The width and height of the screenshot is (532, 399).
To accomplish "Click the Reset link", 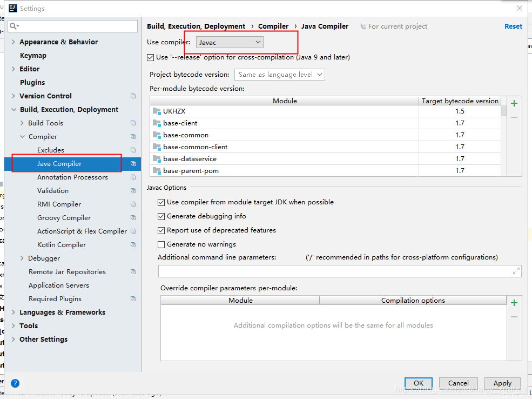I will (x=513, y=26).
